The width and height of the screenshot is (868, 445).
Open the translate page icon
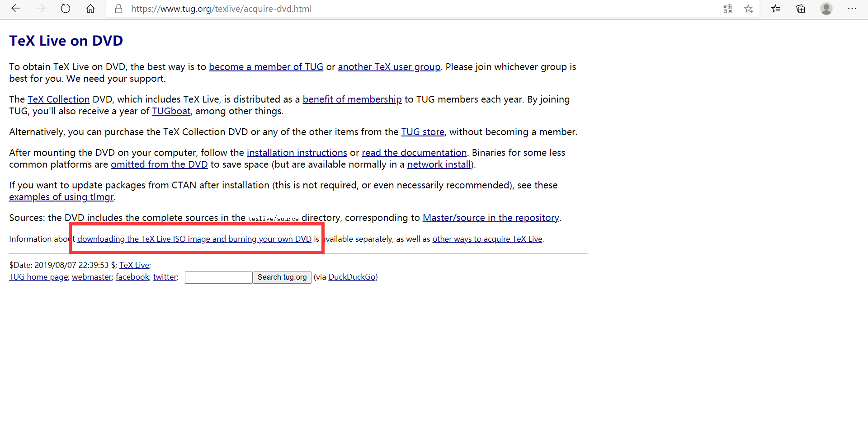[x=727, y=9]
